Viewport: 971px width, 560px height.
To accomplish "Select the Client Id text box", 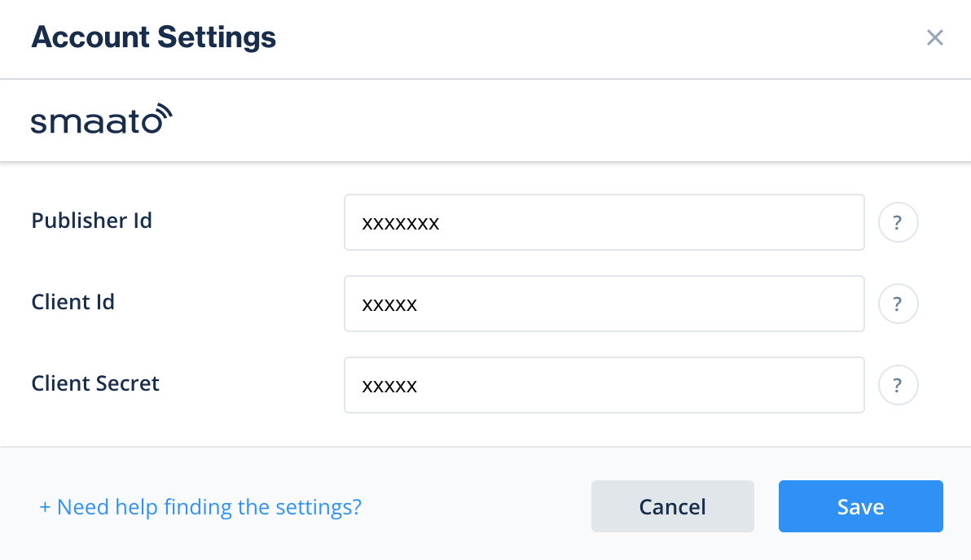I will pos(604,304).
